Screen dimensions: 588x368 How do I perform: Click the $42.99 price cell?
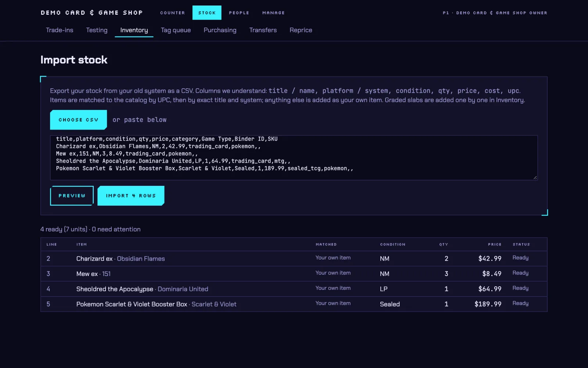pyautogui.click(x=490, y=259)
